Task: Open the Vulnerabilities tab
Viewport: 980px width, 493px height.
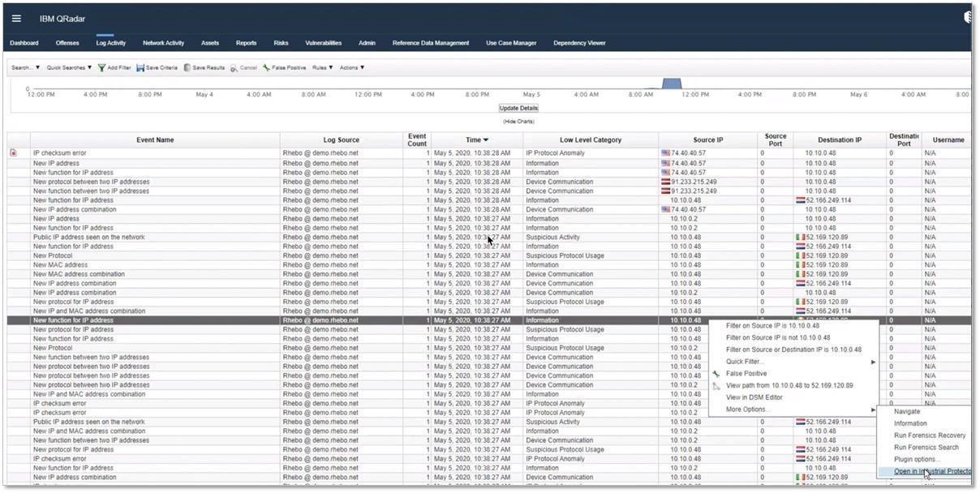Action: 323,43
